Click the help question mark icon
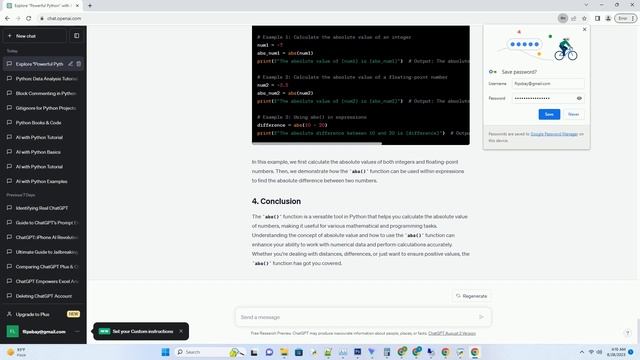This screenshot has height=360, width=640. point(627,333)
